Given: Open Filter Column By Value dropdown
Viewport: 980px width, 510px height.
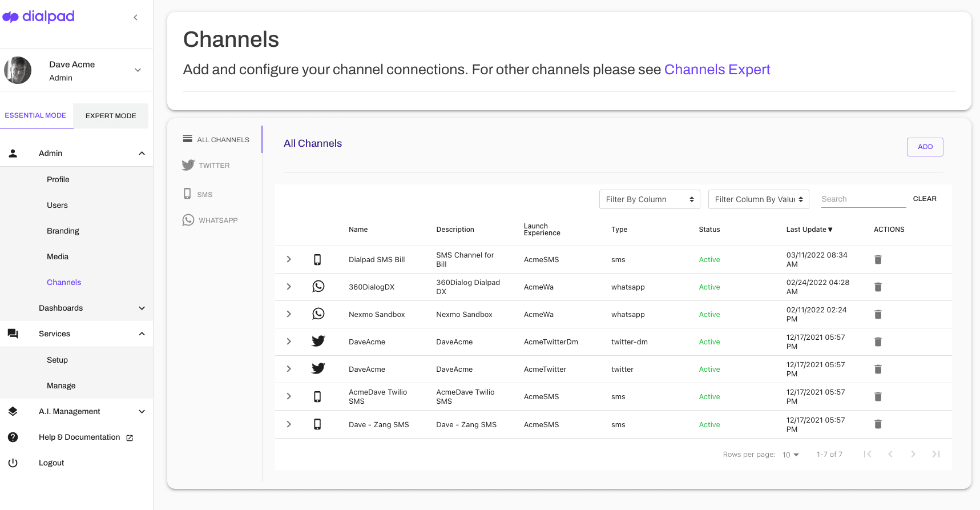Looking at the screenshot, I should click(x=758, y=199).
